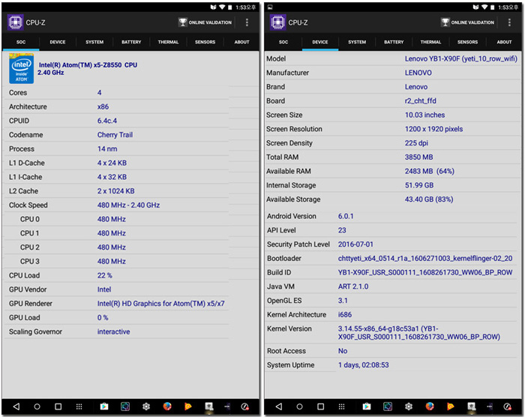
Task: Select the Available Storage value '43.40 GB (83%)'
Action: pos(429,199)
